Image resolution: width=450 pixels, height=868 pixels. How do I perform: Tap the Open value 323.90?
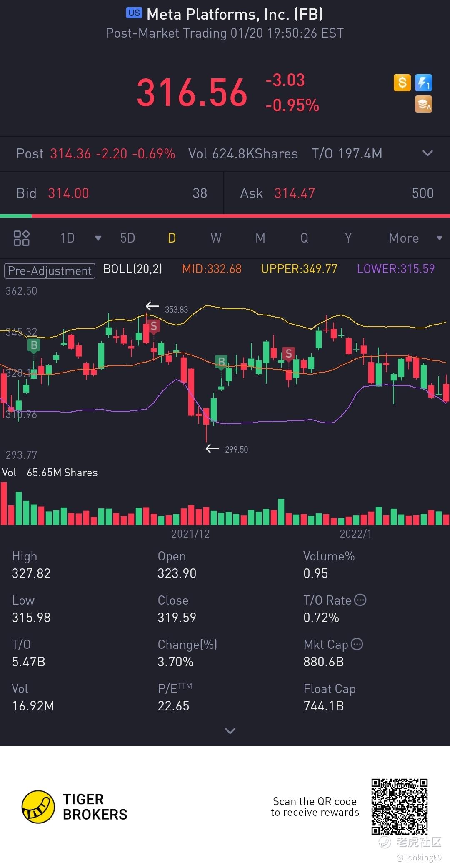pos(177,573)
